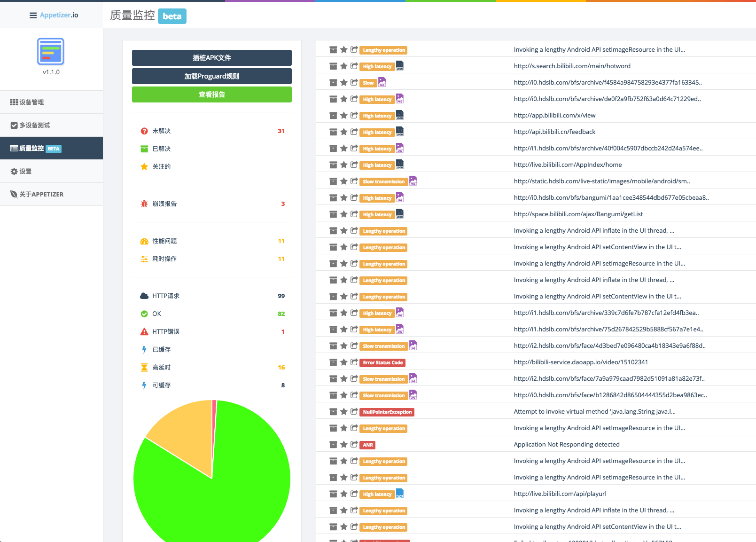This screenshot has height=542, width=756.
Task: Click the v1.1.0 version label
Action: pyautogui.click(x=51, y=72)
